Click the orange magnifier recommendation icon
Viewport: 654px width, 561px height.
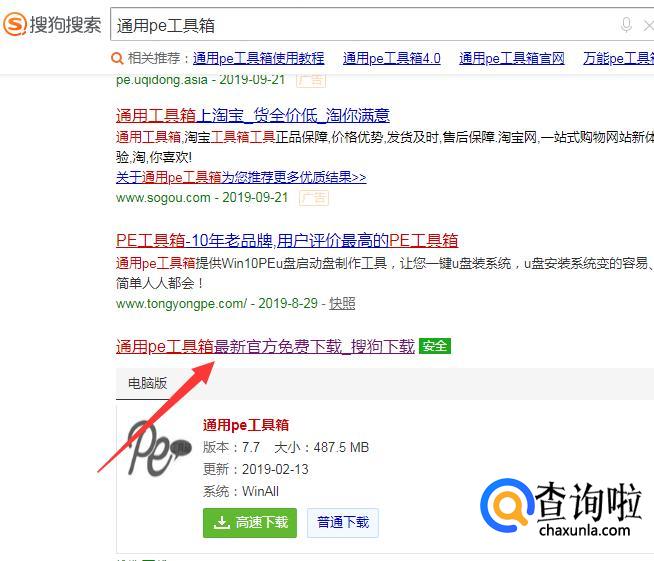pos(117,58)
